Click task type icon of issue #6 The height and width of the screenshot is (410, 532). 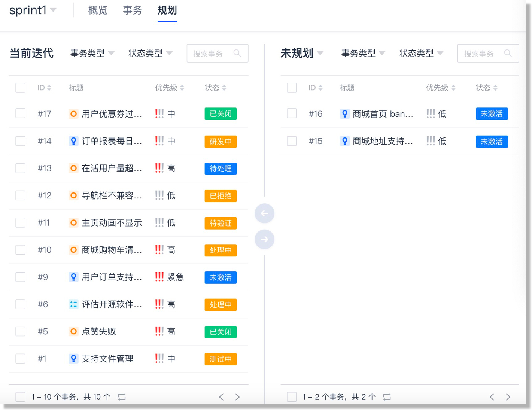[74, 304]
